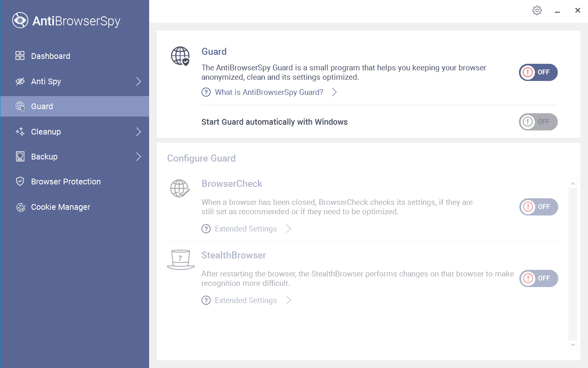Click the Browser Protection shield icon

(x=20, y=182)
